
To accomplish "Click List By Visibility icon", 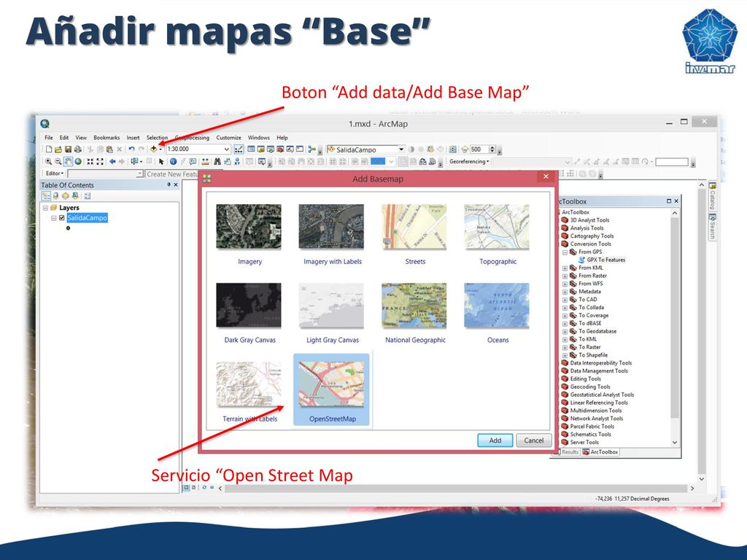I will (x=66, y=195).
